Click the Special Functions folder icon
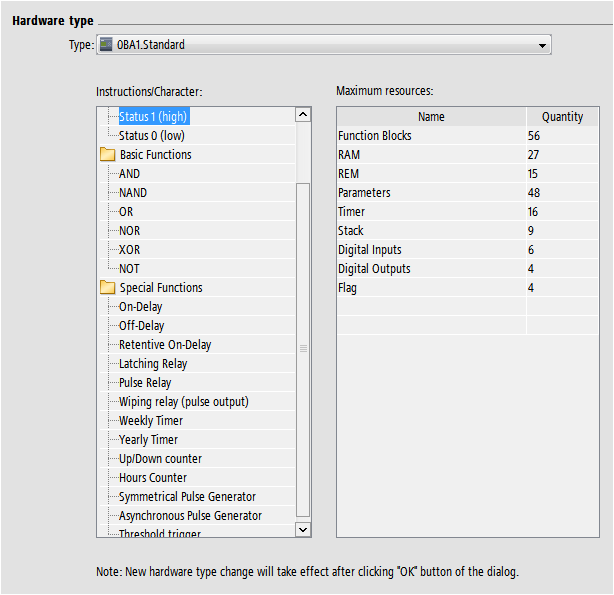 tap(107, 288)
